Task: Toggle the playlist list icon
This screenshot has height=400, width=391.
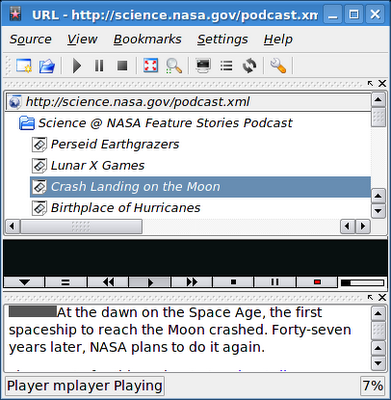Action: [x=226, y=65]
